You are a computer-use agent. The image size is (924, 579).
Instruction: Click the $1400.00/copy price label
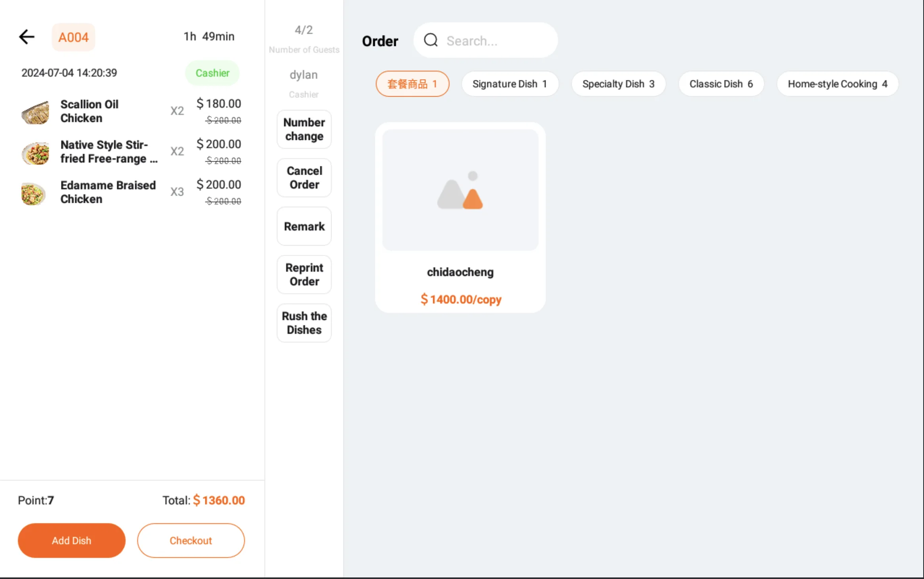[x=461, y=299]
